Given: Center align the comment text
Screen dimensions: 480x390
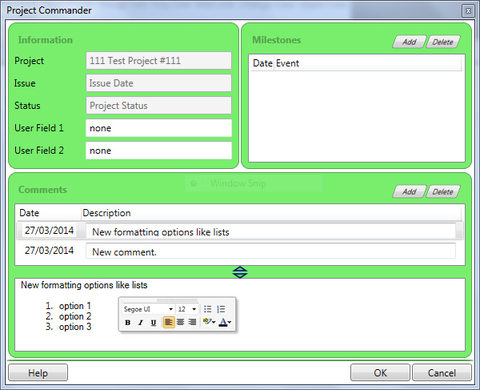Looking at the screenshot, I should (180, 322).
